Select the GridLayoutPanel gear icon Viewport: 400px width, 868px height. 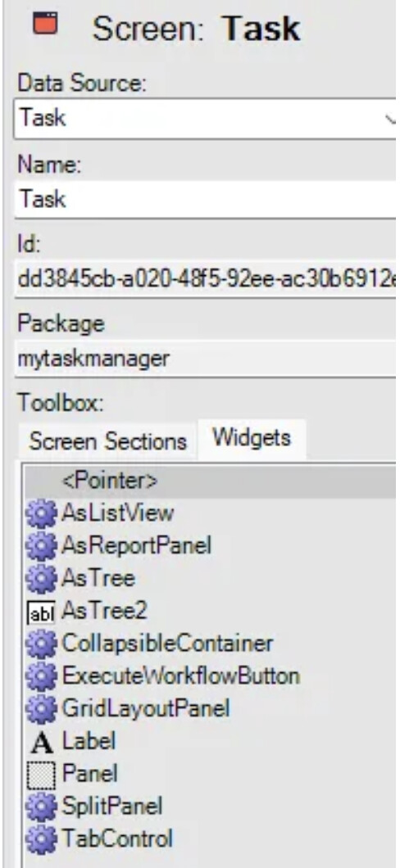coord(41,709)
